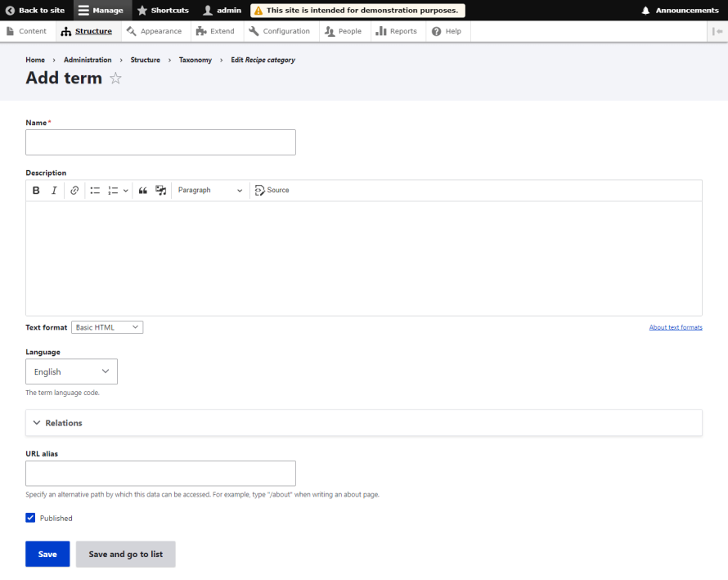Click the demonstration purposes warning message
The image size is (728, 580).
point(357,10)
